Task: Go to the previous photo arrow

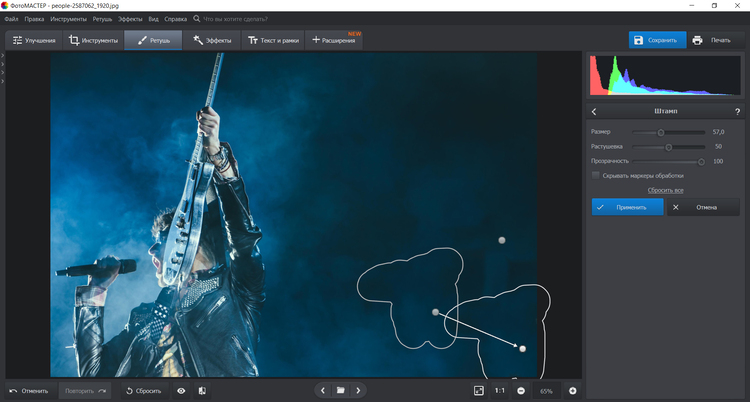Action: point(322,390)
